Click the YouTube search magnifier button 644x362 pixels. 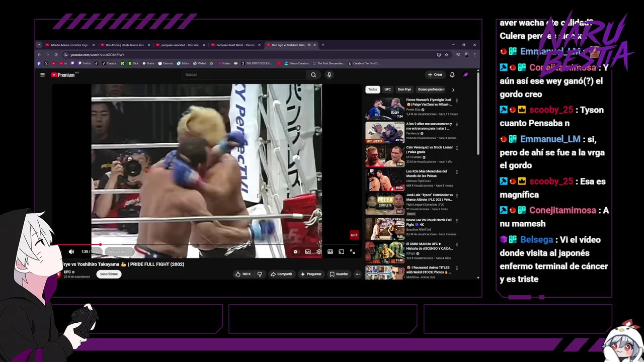(x=313, y=75)
